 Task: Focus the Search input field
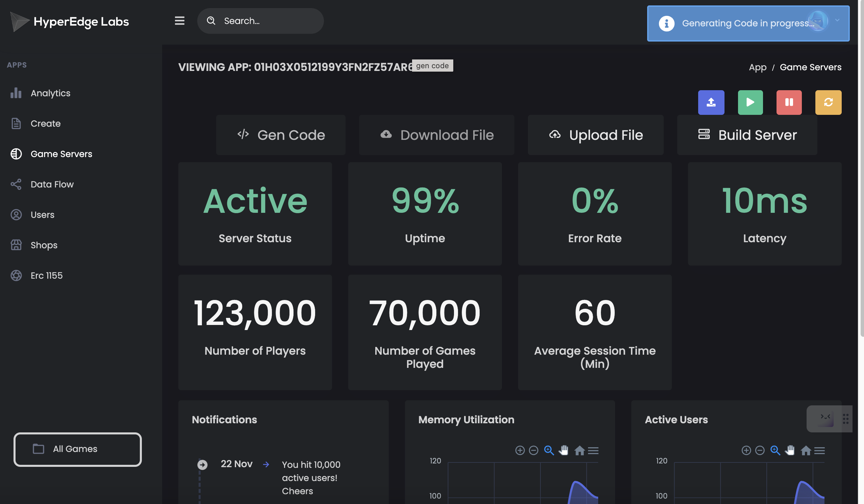(x=260, y=21)
